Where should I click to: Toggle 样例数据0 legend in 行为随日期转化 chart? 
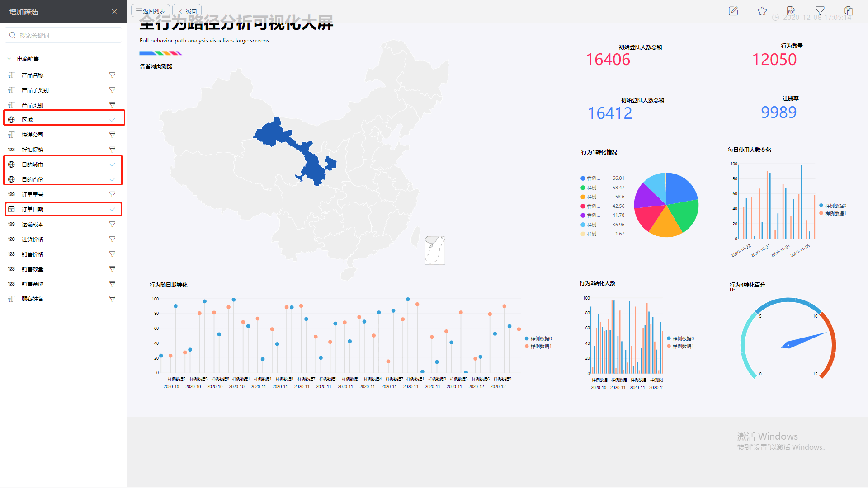(538, 339)
